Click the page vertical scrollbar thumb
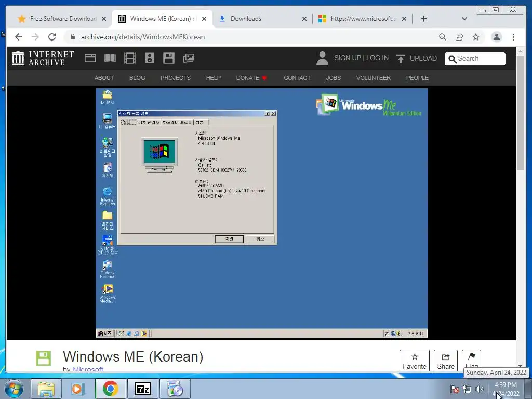This screenshot has width=532, height=399. 520,113
